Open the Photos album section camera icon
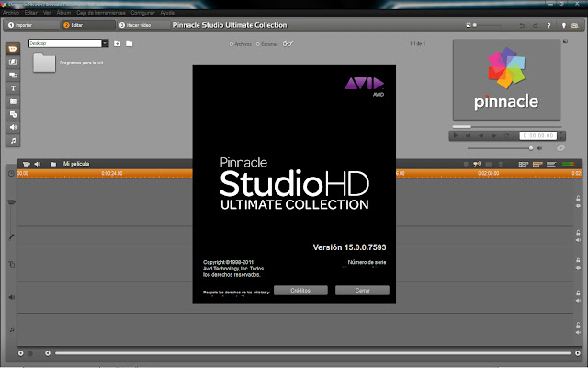The width and height of the screenshot is (588, 368). [x=13, y=101]
